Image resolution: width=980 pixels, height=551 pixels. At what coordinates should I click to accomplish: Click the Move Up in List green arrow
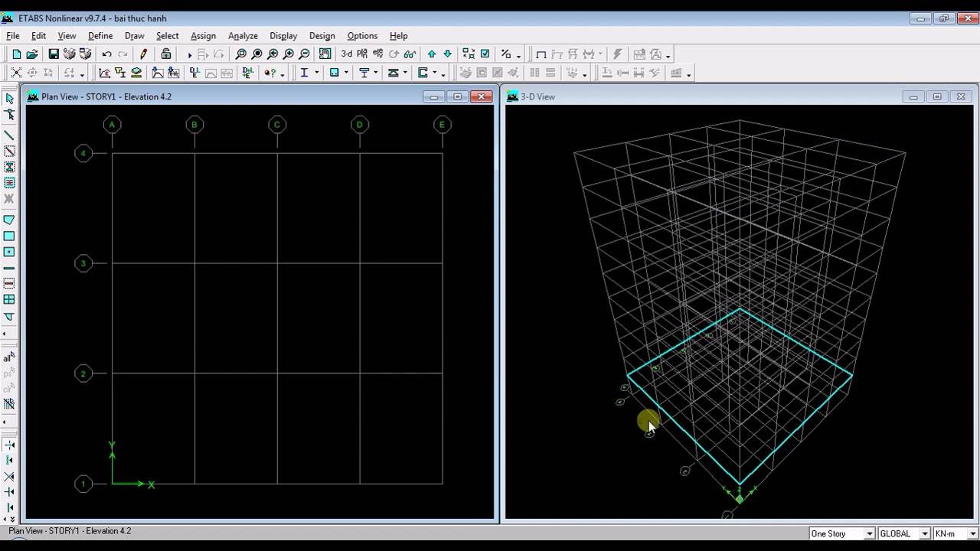432,54
